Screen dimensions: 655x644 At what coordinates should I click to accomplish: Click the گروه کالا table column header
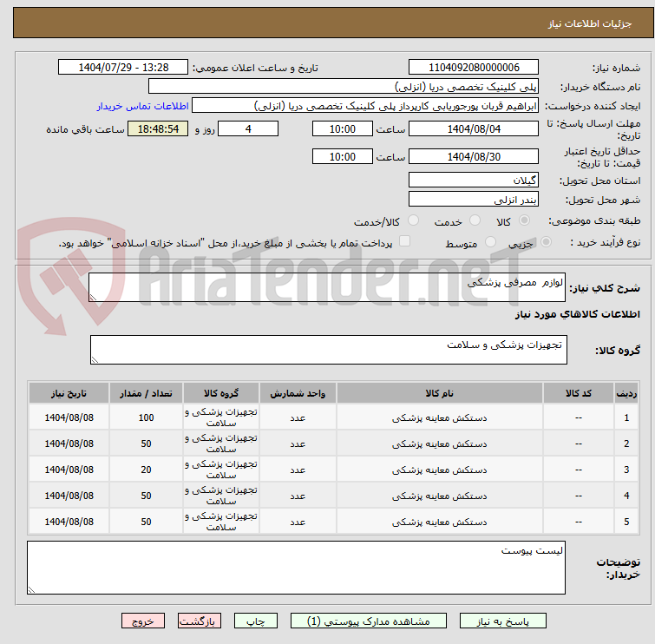click(x=221, y=393)
